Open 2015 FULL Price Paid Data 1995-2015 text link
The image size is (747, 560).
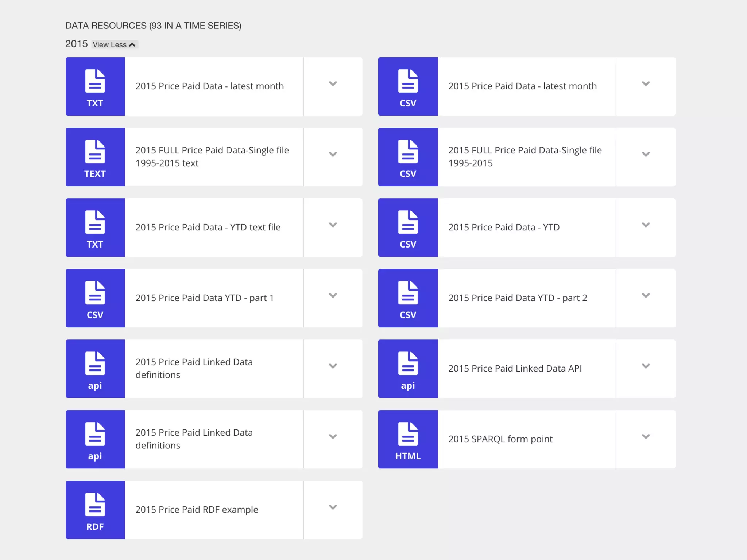pyautogui.click(x=212, y=156)
